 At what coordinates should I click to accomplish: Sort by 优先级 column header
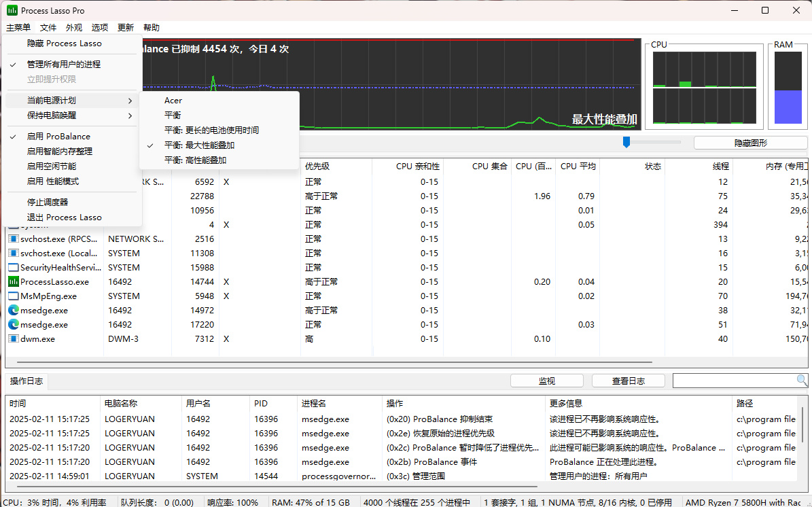point(336,167)
